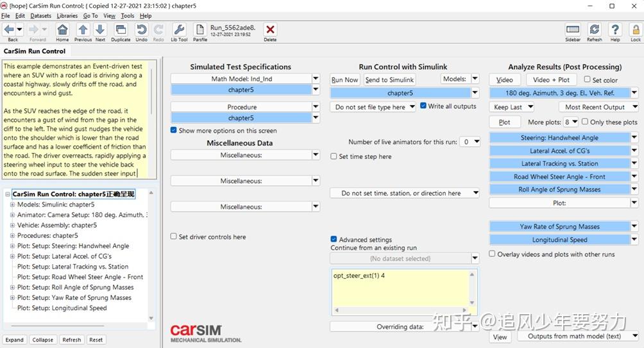Open Most Recent Output dropdown
This screenshot has height=348, width=644.
(x=598, y=107)
